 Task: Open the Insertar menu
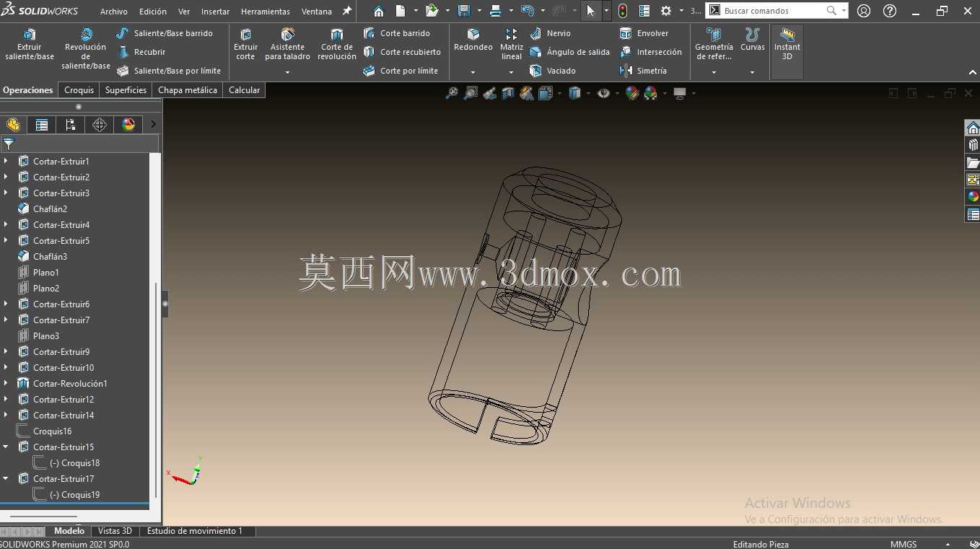pos(215,12)
